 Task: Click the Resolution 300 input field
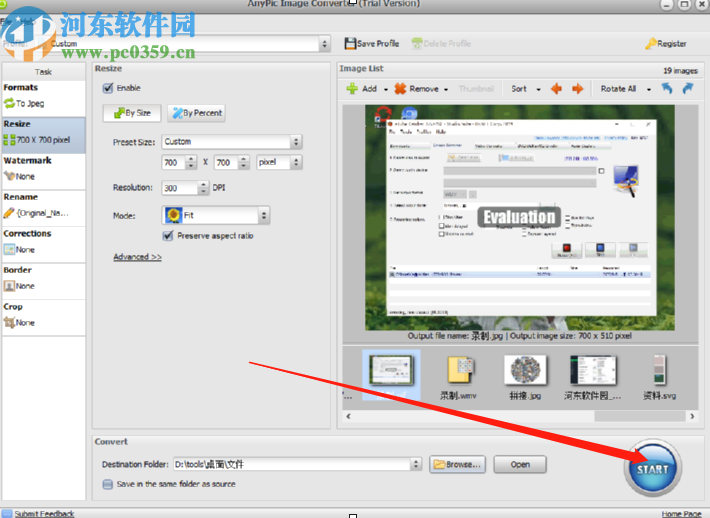(x=180, y=188)
